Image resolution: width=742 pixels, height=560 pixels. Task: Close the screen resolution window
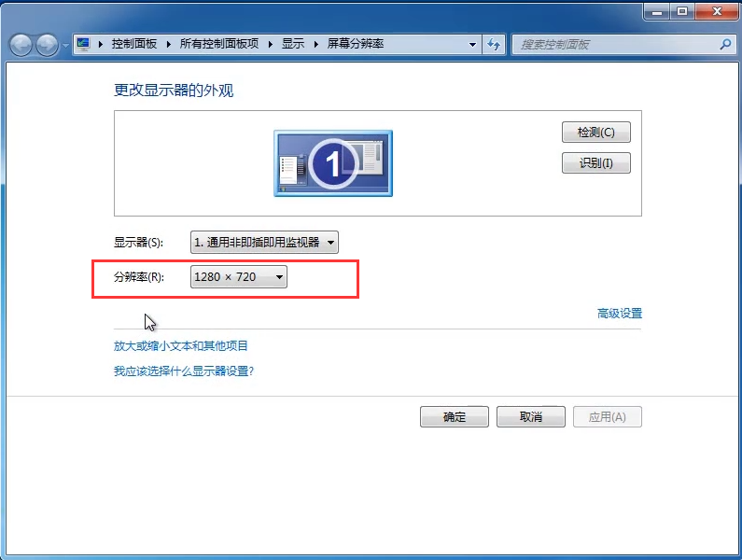tap(717, 11)
